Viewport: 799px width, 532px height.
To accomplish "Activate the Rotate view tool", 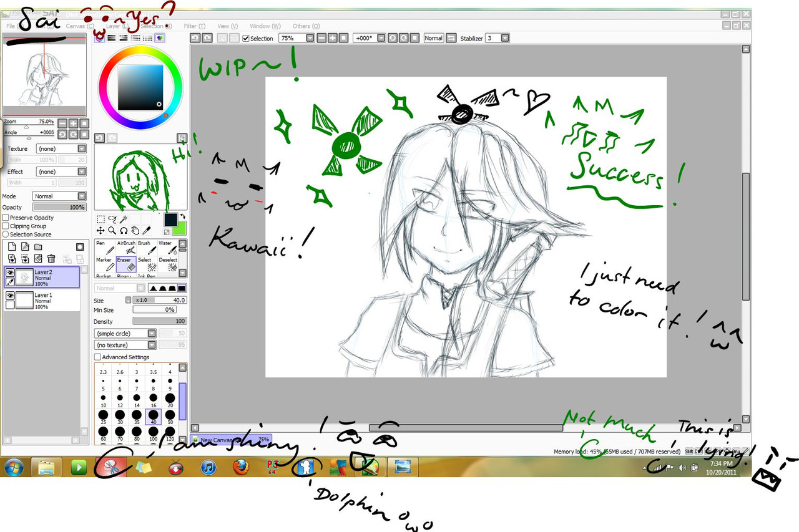I will pos(124,230).
